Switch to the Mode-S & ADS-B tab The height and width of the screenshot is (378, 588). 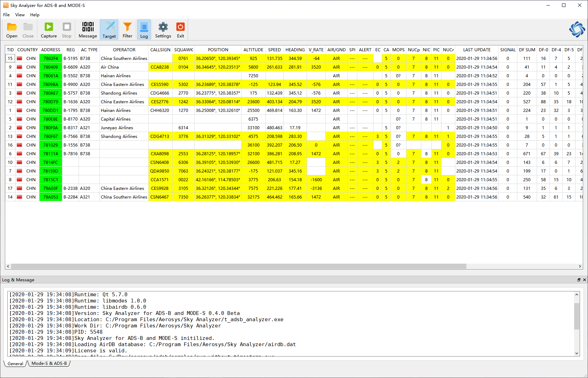pyautogui.click(x=49, y=363)
